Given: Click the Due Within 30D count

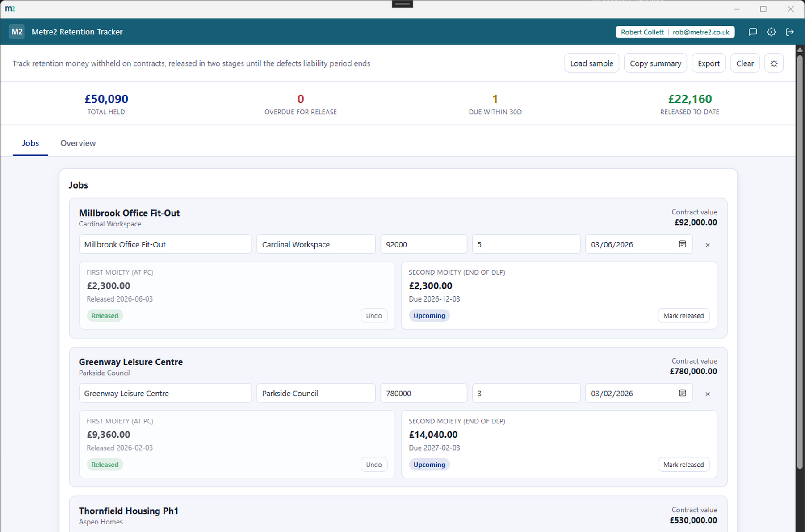Looking at the screenshot, I should click(x=495, y=99).
